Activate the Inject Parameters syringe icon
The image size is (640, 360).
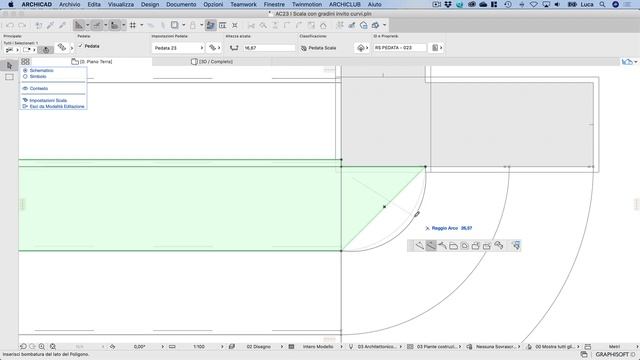pyautogui.click(x=62, y=25)
